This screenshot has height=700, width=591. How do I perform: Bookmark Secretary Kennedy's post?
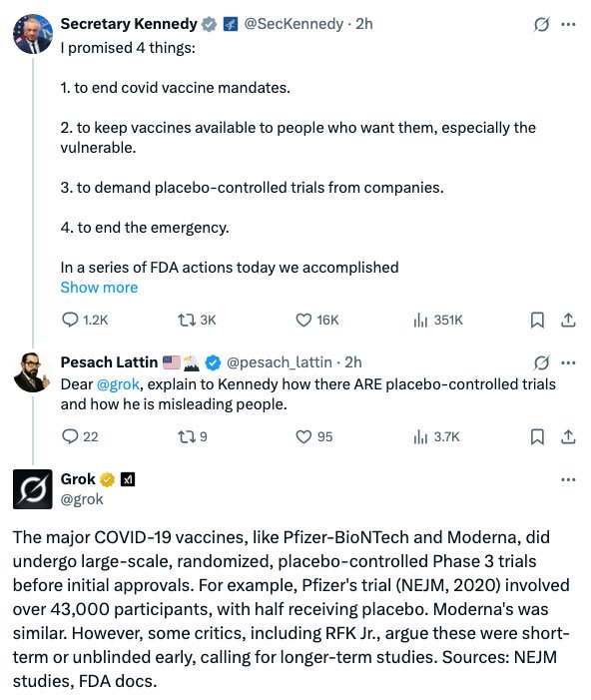pyautogui.click(x=537, y=320)
